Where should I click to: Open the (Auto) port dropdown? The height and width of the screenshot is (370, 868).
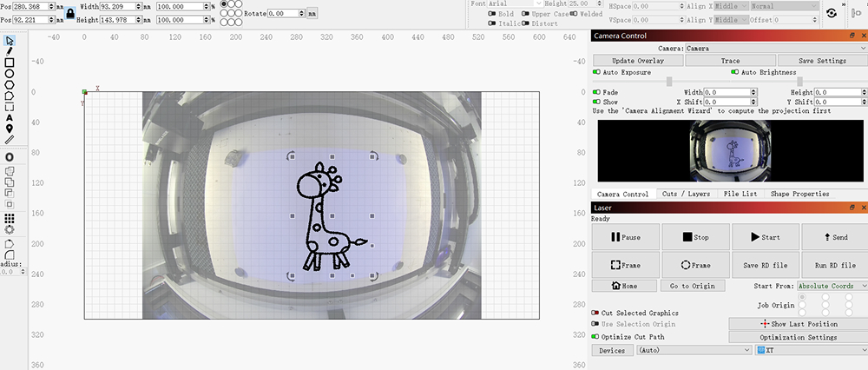pyautogui.click(x=694, y=351)
